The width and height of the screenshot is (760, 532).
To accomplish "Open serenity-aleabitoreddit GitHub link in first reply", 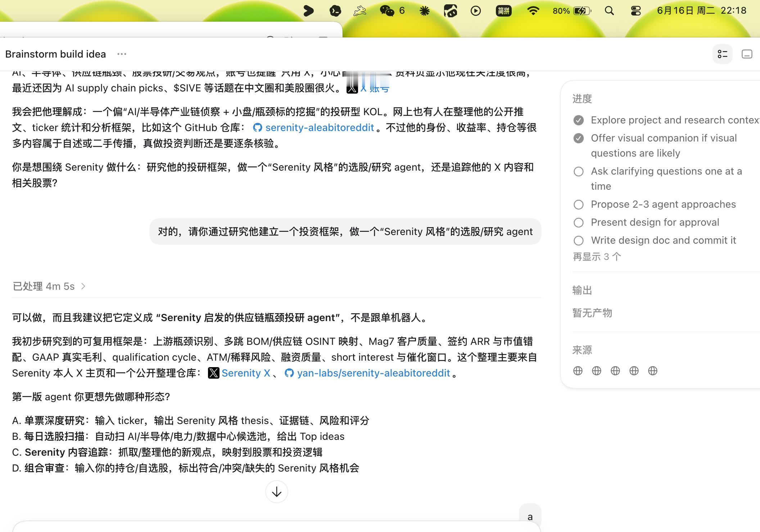I will 320,127.
